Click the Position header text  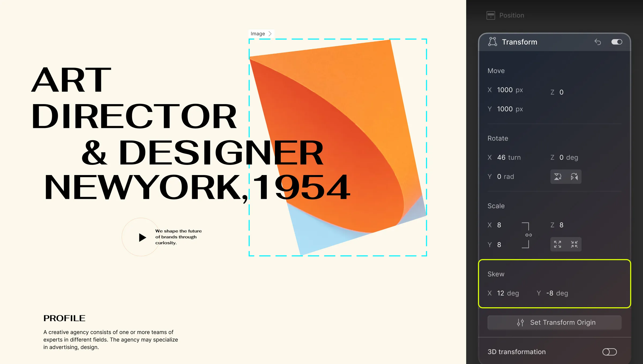[512, 15]
